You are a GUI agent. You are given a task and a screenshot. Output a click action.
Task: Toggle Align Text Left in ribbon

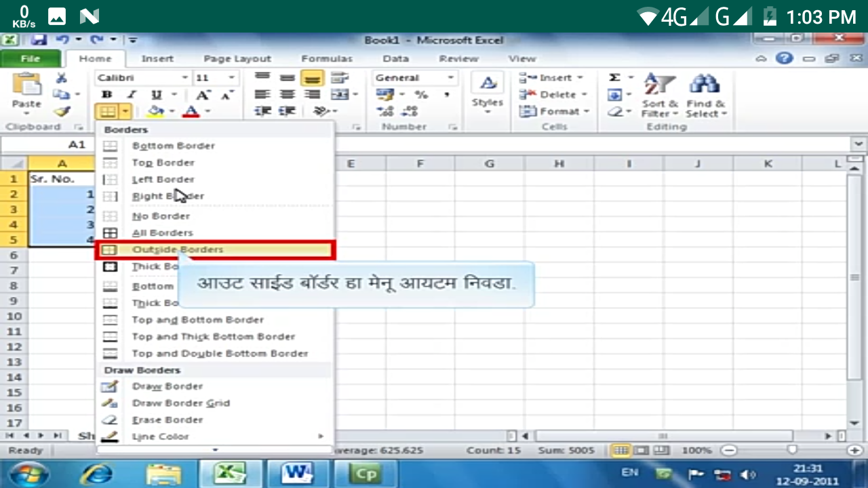(x=262, y=95)
